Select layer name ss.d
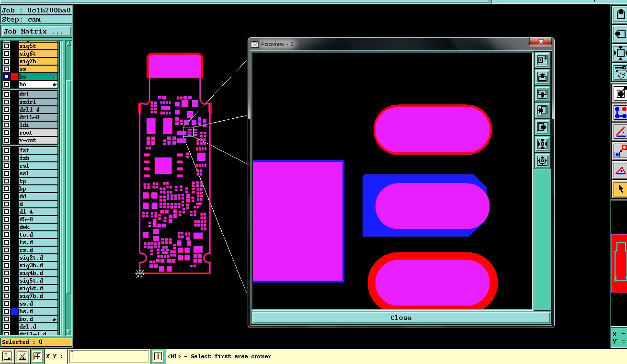This screenshot has width=627, height=364. 38,304
